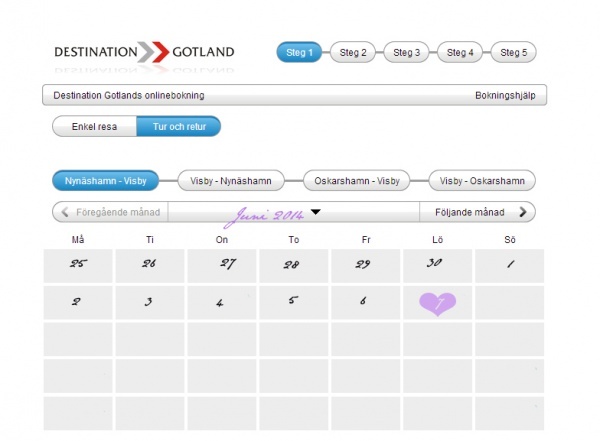Click the On weekday header
600x441 pixels.
point(222,240)
